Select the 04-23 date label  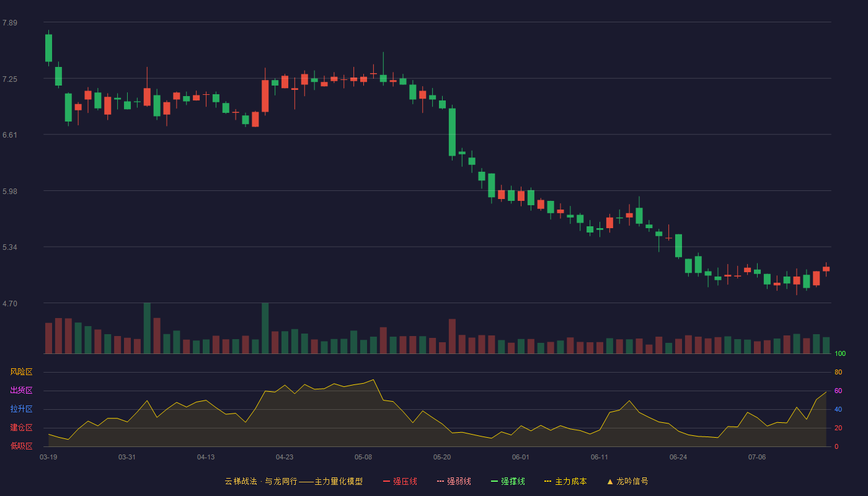(x=285, y=457)
